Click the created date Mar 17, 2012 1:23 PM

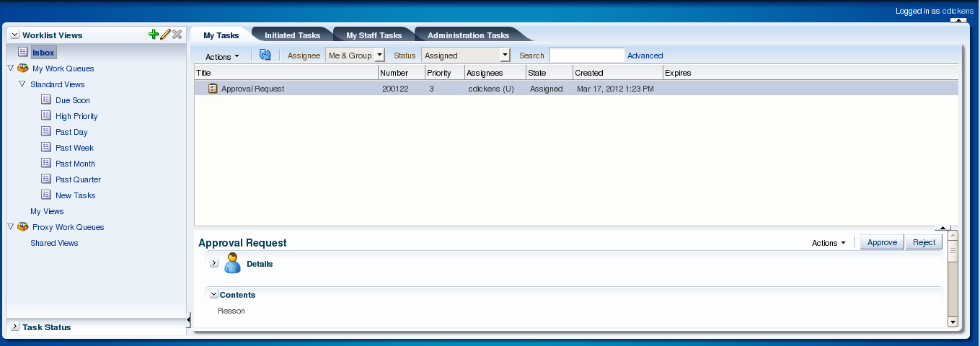615,89
